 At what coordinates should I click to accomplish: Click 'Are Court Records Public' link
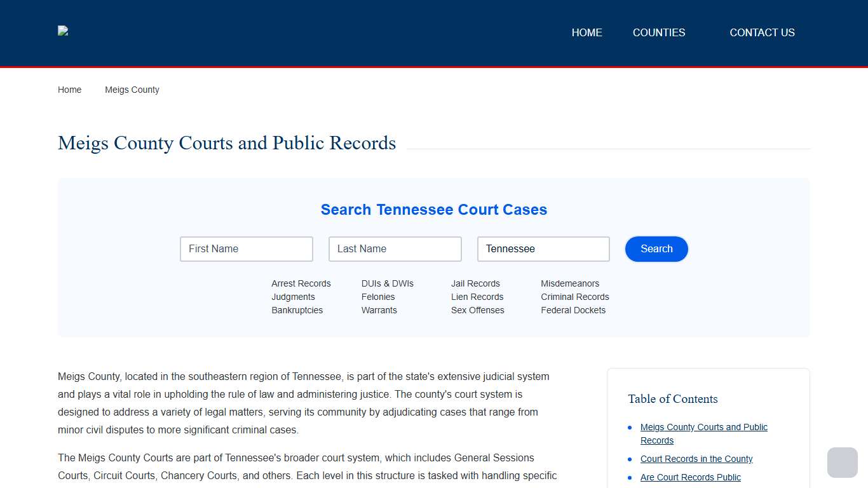tap(691, 477)
